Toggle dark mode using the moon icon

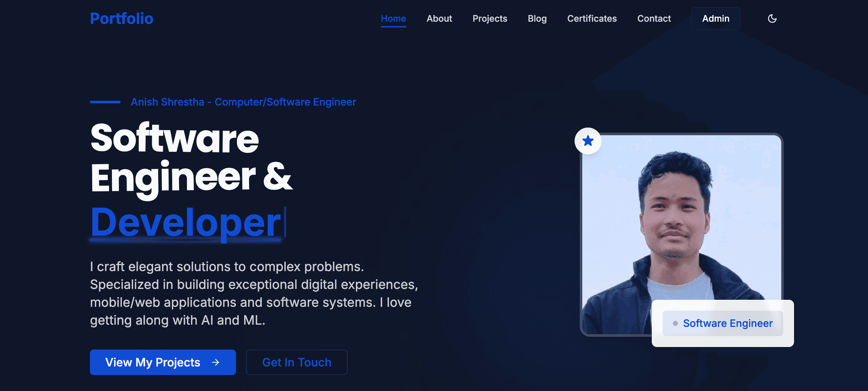(772, 18)
